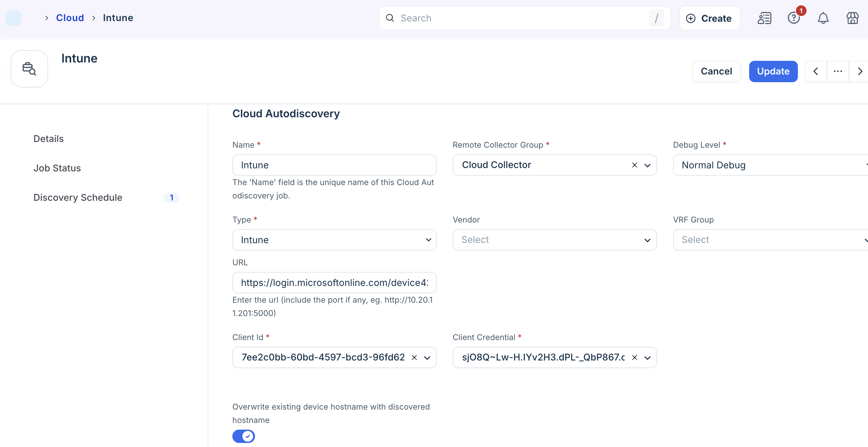The height and width of the screenshot is (447, 868).
Task: Open the Discovery Schedule section tab
Action: point(77,197)
